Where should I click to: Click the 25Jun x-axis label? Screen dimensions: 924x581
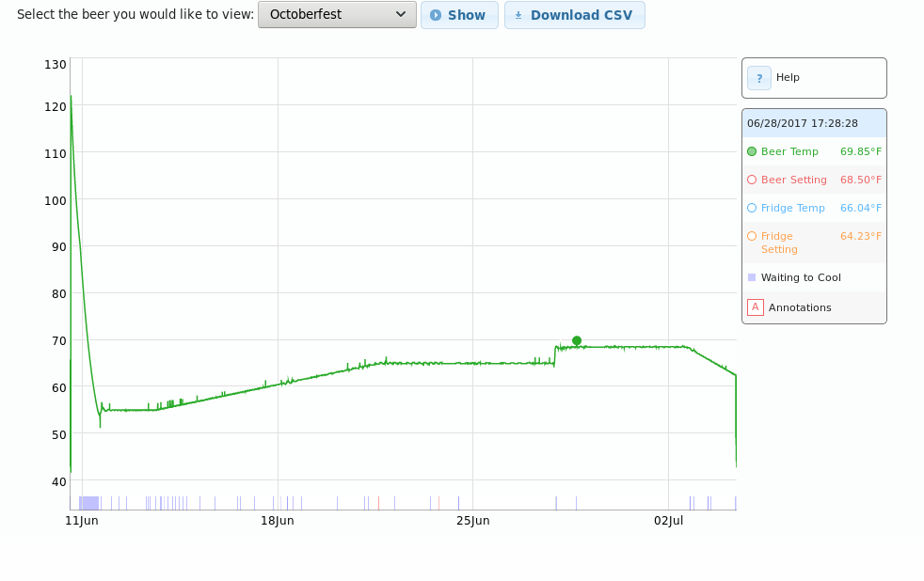(473, 521)
